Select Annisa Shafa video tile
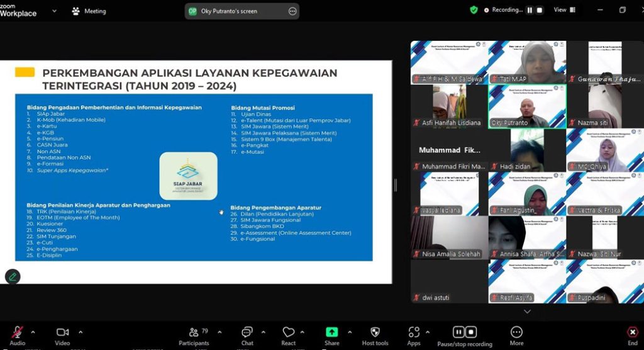 (x=528, y=238)
